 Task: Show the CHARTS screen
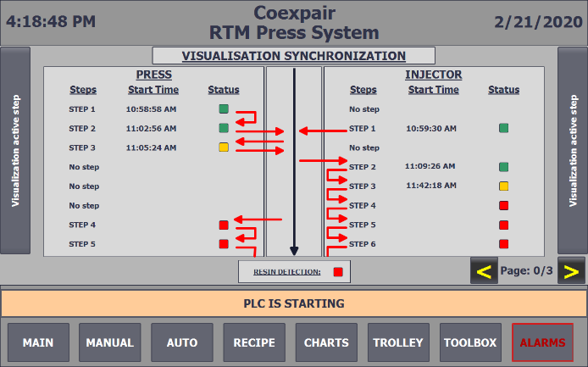click(326, 342)
